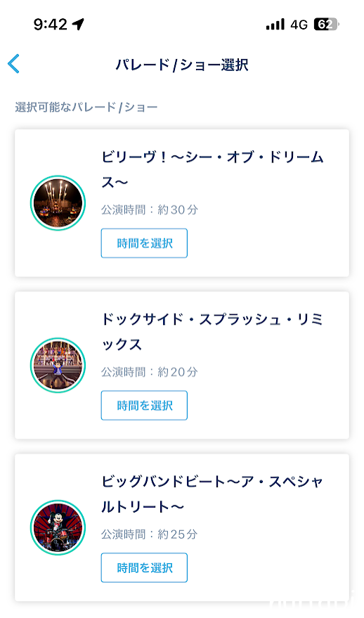Tap the 9:42 clock in status bar
The height and width of the screenshot is (618, 364).
pos(51,25)
